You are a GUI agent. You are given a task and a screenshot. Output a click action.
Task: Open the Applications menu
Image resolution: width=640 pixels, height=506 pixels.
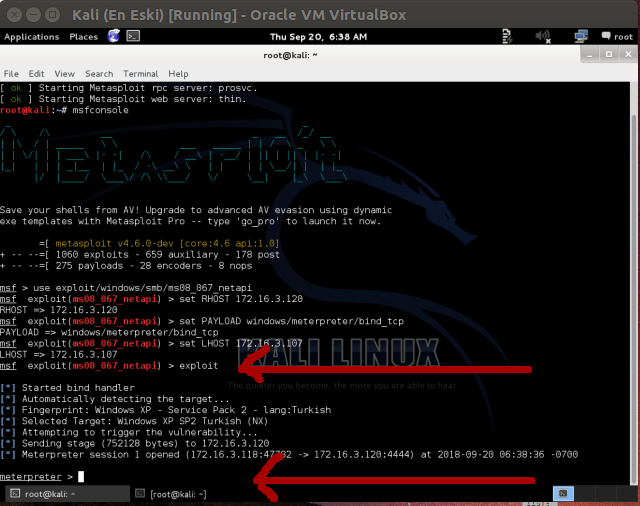click(x=31, y=37)
